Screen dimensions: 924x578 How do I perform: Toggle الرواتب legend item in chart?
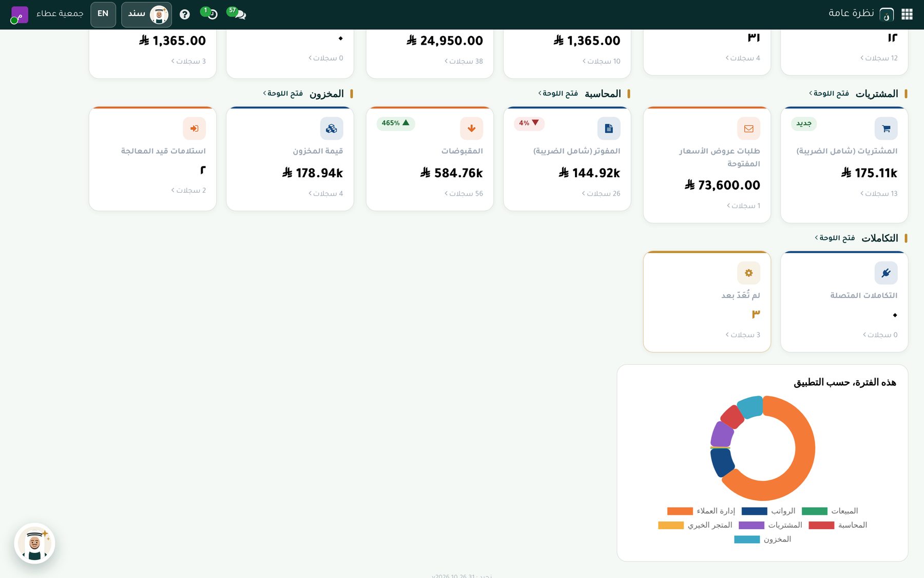pyautogui.click(x=768, y=511)
